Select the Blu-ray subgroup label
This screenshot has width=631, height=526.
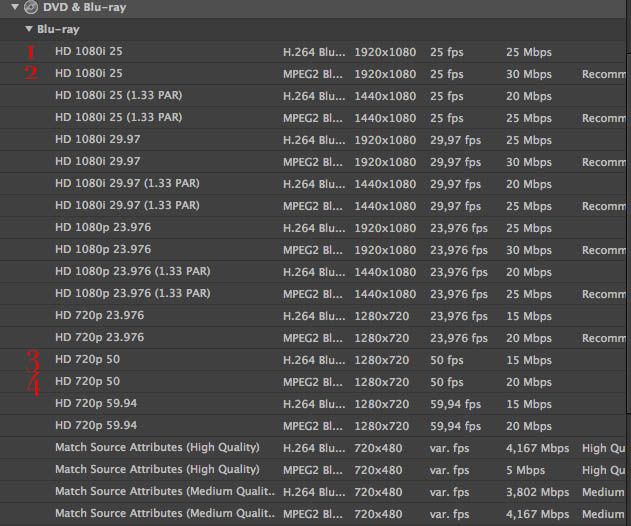coord(59,29)
